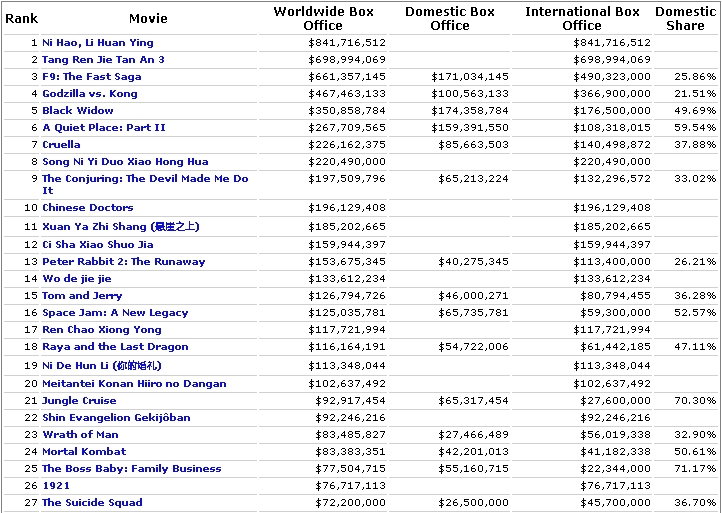Select the international value $41,182,338

(615, 452)
